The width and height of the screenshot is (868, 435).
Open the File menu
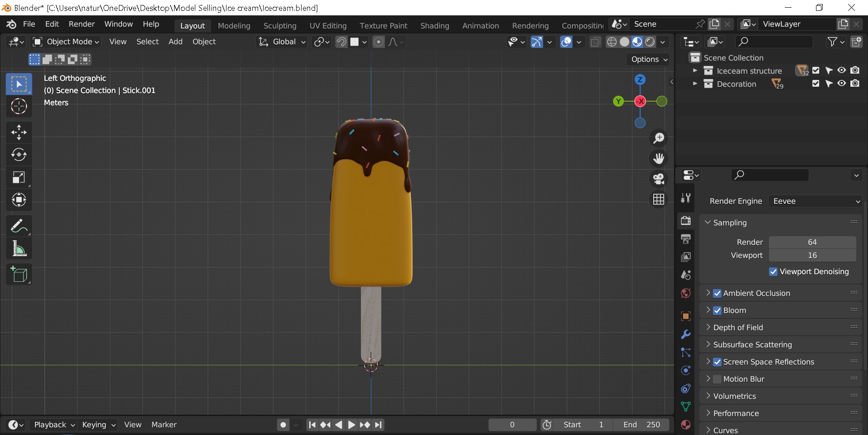coord(29,24)
